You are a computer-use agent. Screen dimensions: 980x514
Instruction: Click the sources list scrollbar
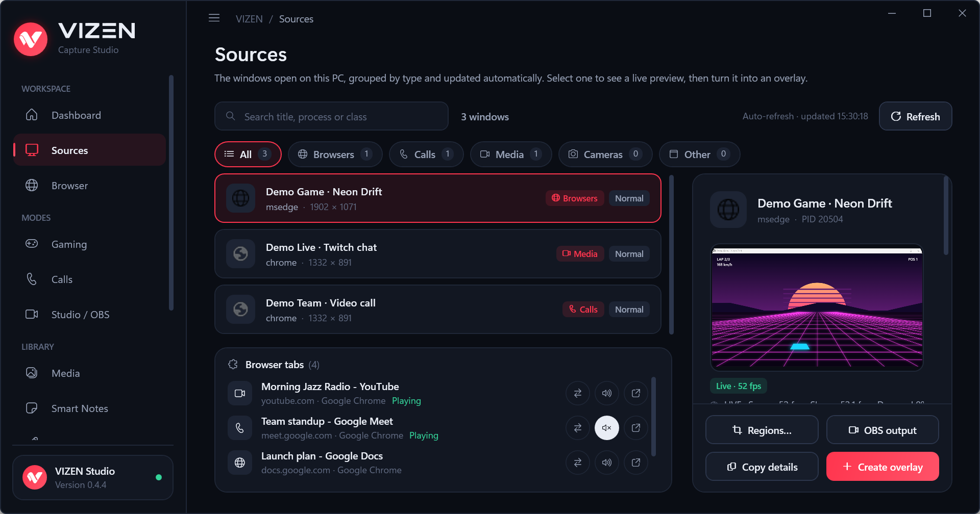(x=671, y=255)
